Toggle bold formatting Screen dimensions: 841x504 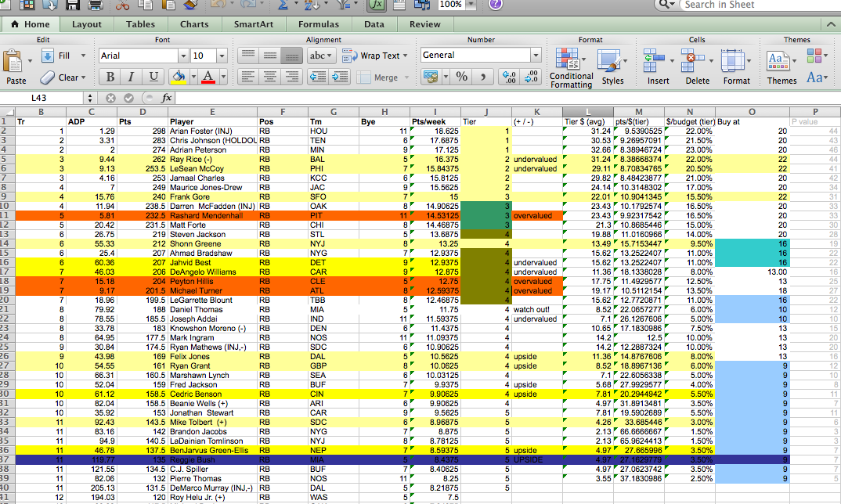(x=110, y=77)
